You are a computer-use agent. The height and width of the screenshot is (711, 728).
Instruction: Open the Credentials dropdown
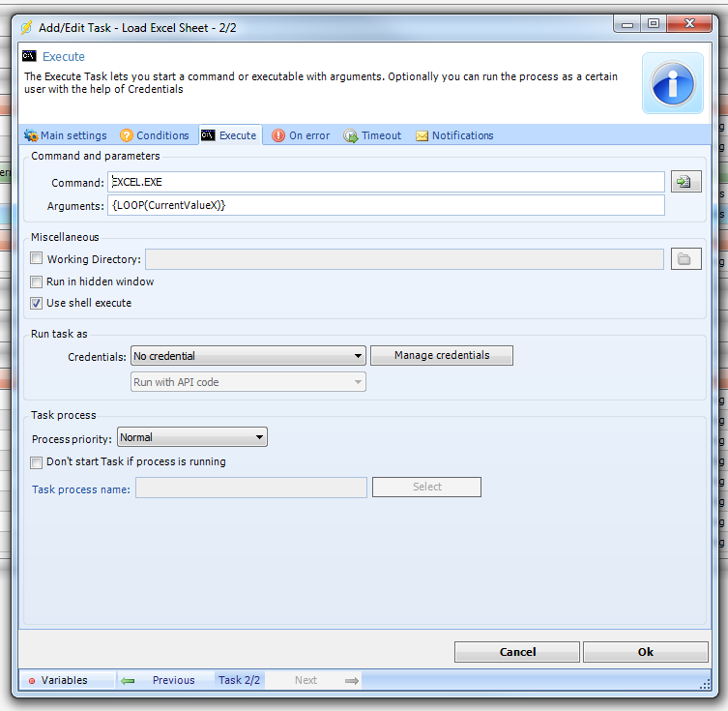pos(248,356)
